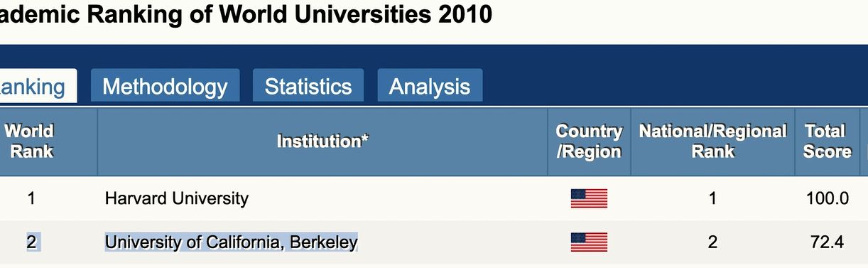
Task: Click Harvard's total score 100.0
Action: (x=828, y=198)
